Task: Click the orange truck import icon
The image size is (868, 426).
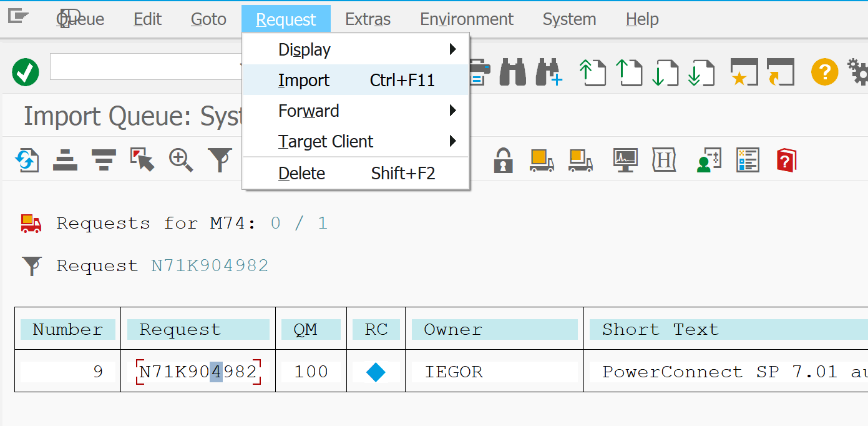Action: [542, 161]
